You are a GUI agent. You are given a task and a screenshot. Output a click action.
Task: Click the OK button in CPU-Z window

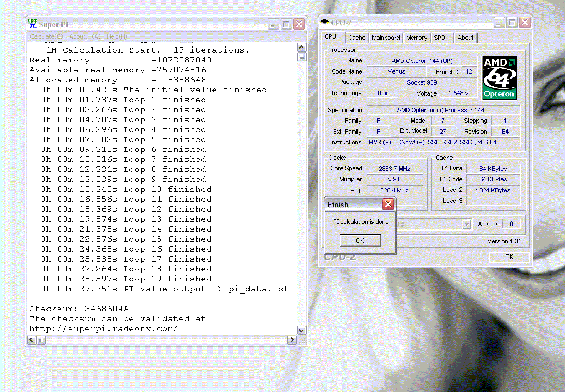point(509,257)
